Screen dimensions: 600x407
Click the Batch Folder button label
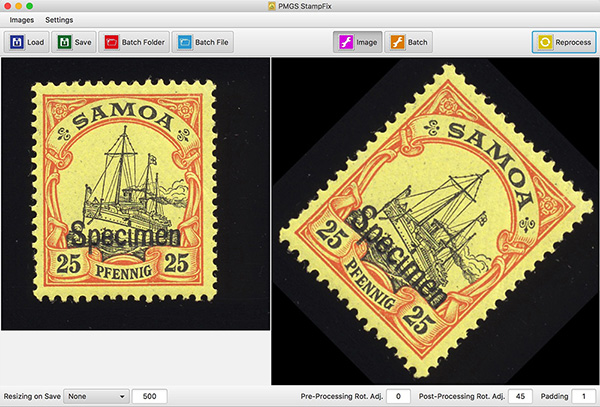pyautogui.click(x=143, y=42)
